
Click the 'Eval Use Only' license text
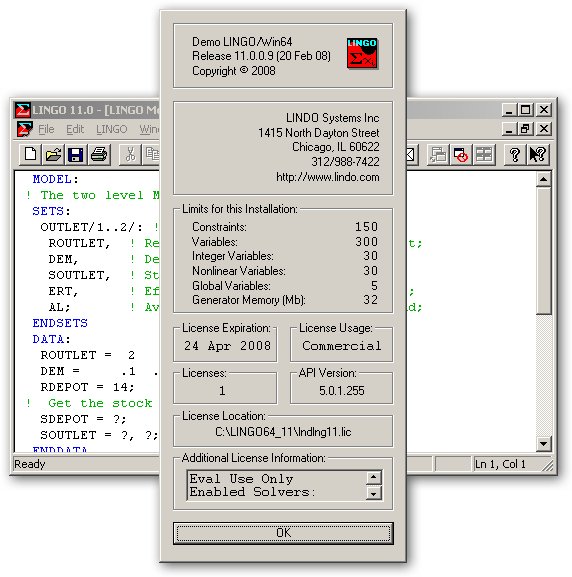[241, 479]
